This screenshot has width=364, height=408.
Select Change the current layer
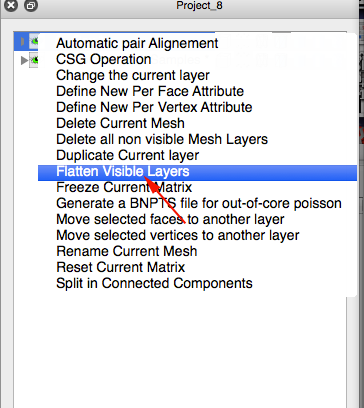197,76
